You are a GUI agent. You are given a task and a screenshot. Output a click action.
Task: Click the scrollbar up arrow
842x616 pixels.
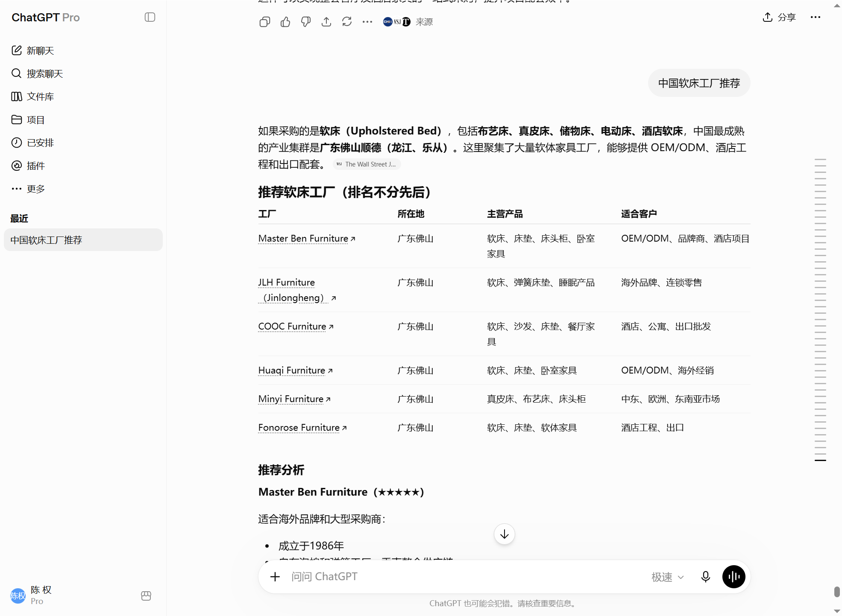pyautogui.click(x=837, y=5)
